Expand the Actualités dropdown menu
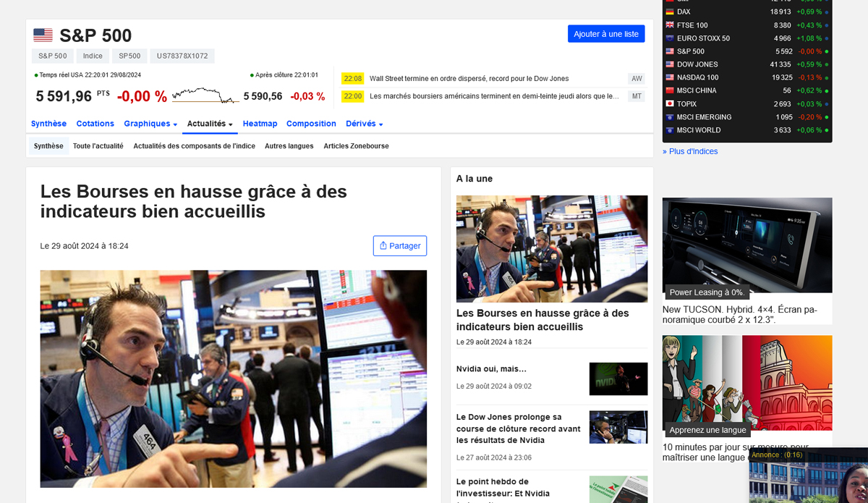868x503 pixels. [210, 124]
